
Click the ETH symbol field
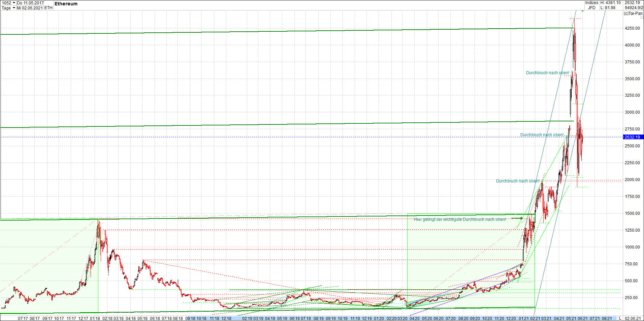pos(48,7)
